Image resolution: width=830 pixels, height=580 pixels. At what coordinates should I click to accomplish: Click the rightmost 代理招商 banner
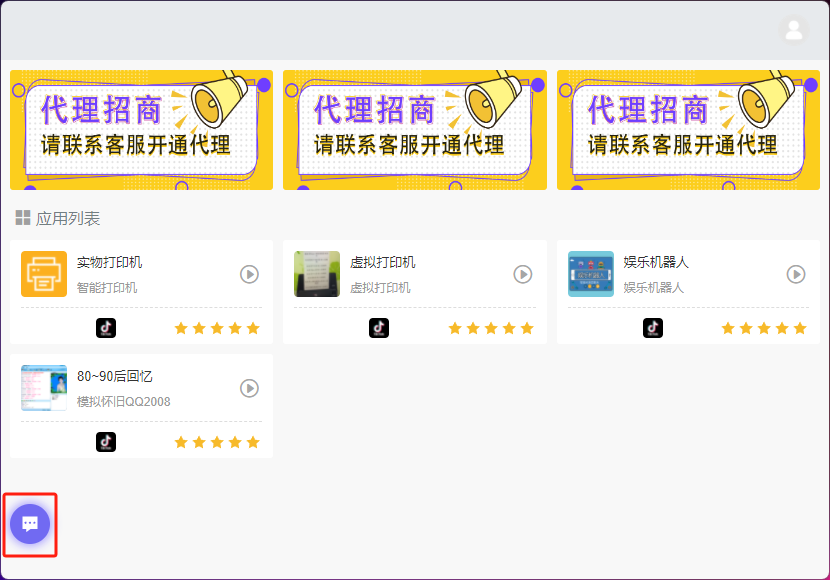point(688,130)
